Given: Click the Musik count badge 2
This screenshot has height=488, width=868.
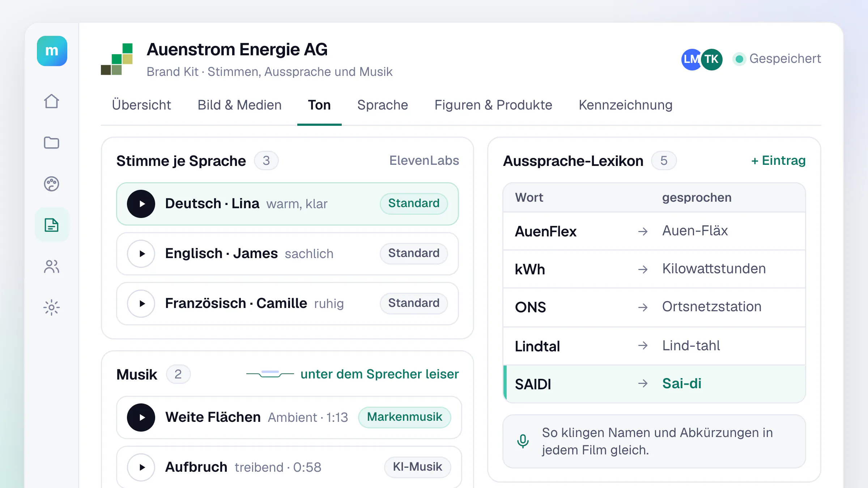Looking at the screenshot, I should (x=178, y=374).
